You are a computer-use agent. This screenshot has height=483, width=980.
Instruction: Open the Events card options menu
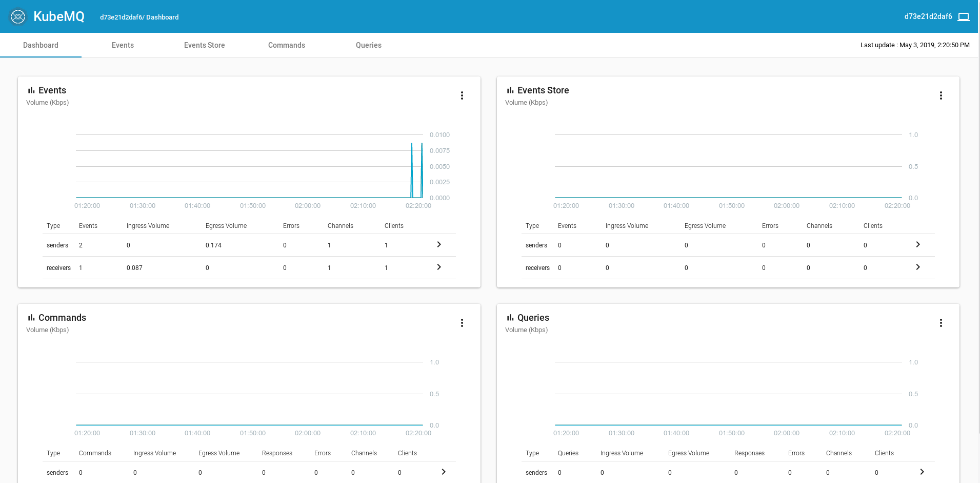coord(462,95)
